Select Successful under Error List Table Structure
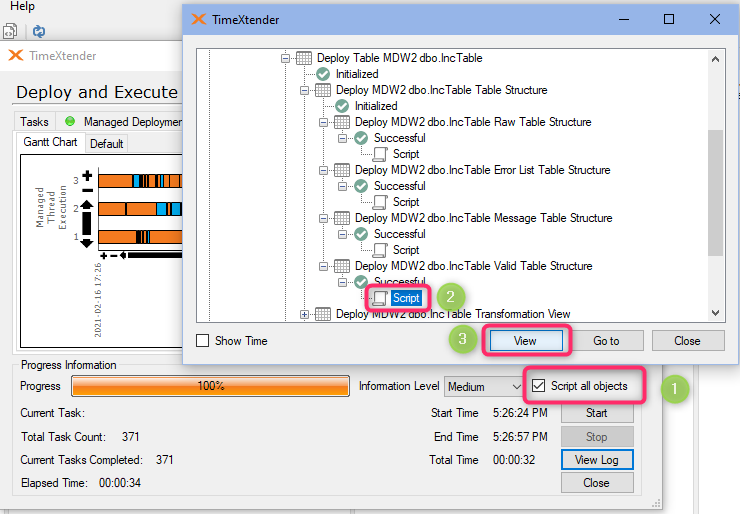The height and width of the screenshot is (514, 740). (400, 186)
